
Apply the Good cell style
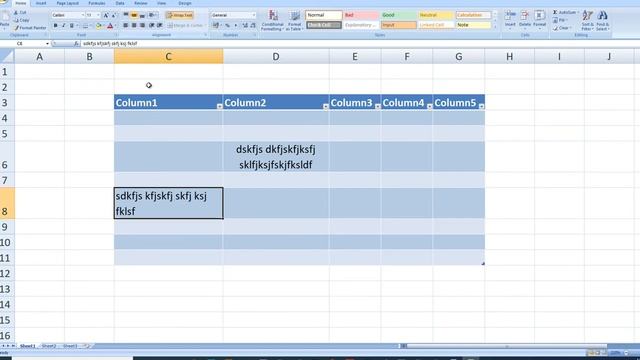[x=398, y=15]
